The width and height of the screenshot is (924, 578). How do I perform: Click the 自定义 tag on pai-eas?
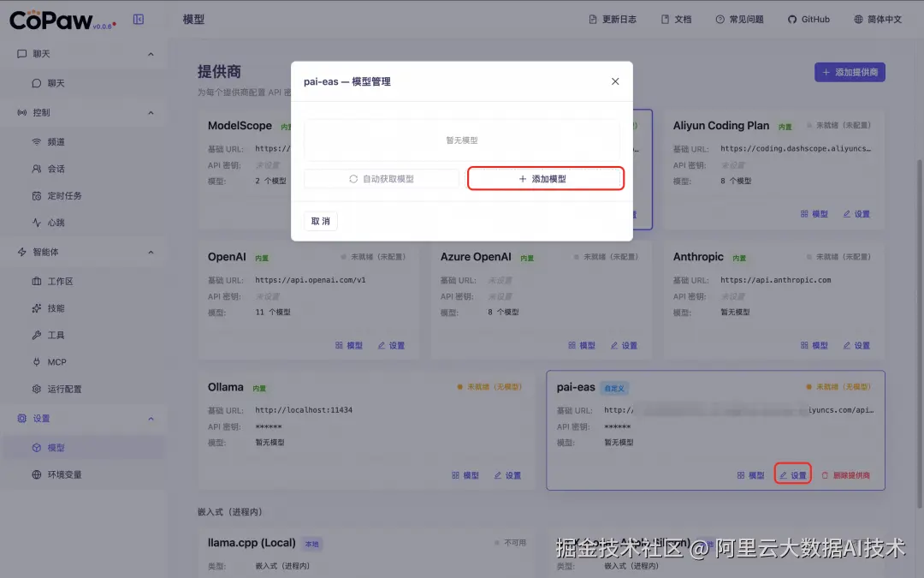[x=614, y=388]
